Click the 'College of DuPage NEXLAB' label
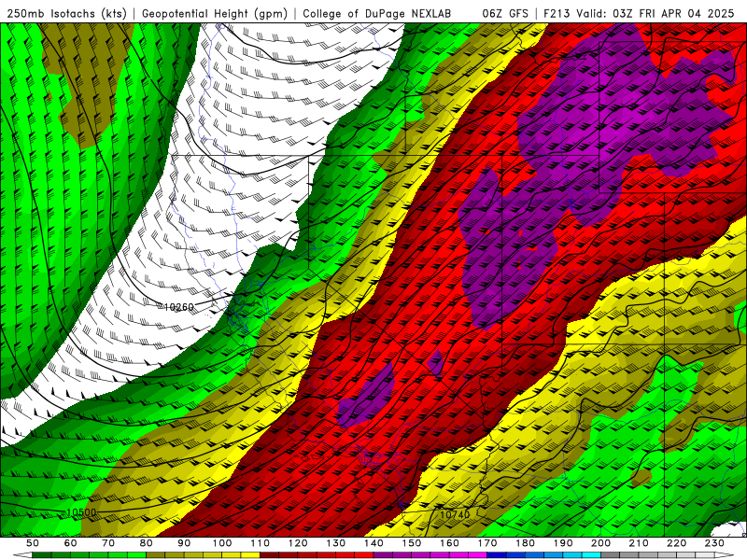 click(377, 13)
